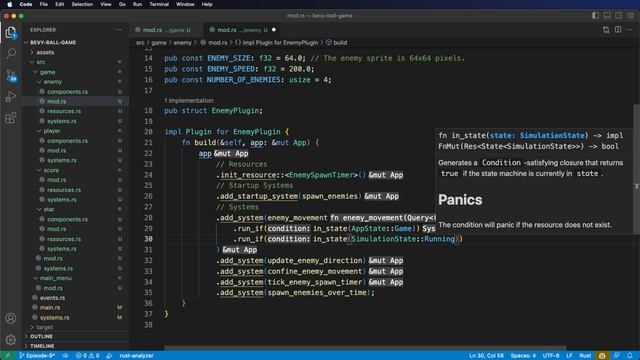Toggle the primary side bar visibility
Image resolution: width=640 pixels, height=360 pixels.
point(596,16)
